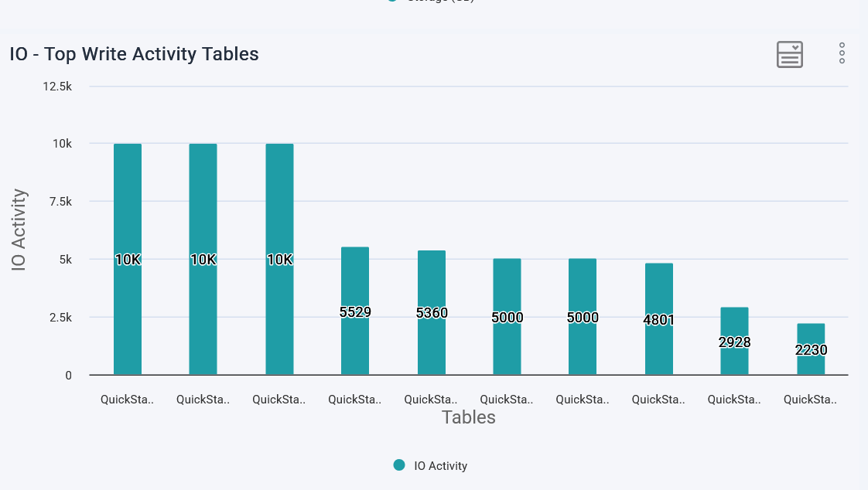Toggle the IO Activity legend series label

(440, 466)
